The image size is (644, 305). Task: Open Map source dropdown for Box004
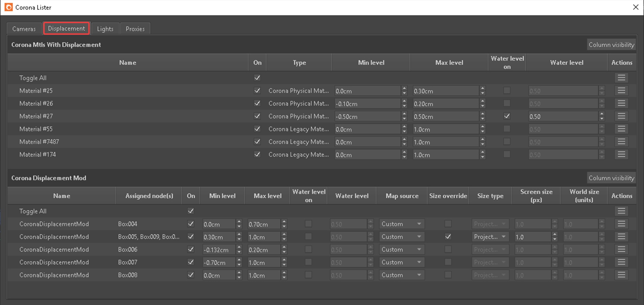pyautogui.click(x=402, y=224)
